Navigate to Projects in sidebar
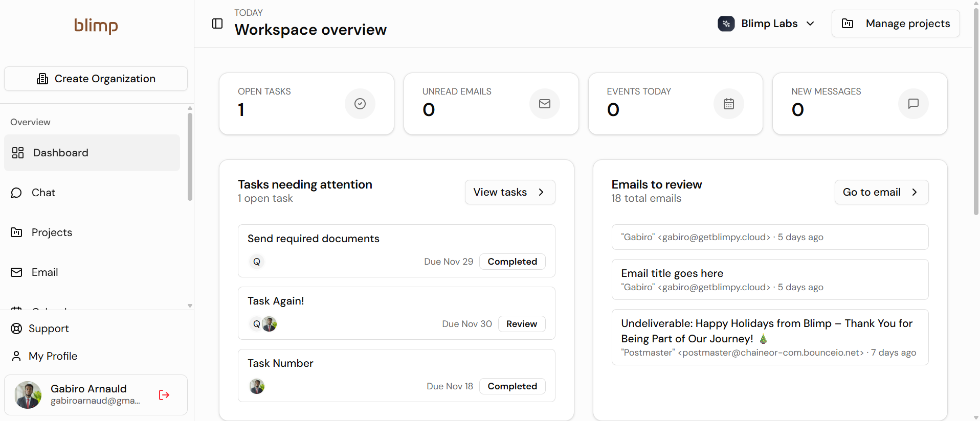This screenshot has width=980, height=421. tap(52, 232)
